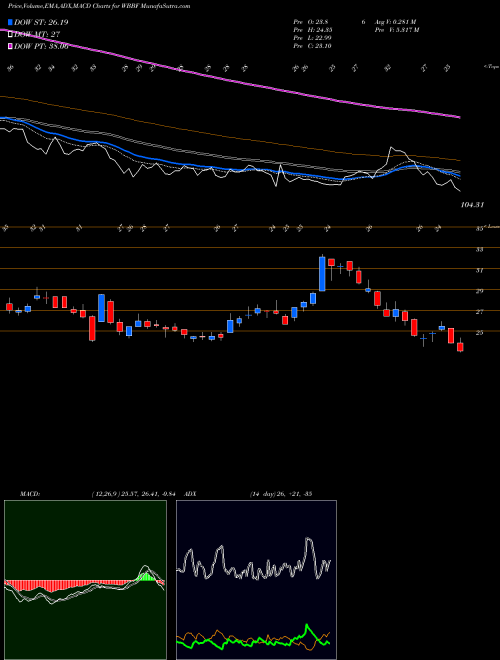Viewport: 500px width, 660px height.
Task: Click the 31 price axis label
Action: pos(479,270)
